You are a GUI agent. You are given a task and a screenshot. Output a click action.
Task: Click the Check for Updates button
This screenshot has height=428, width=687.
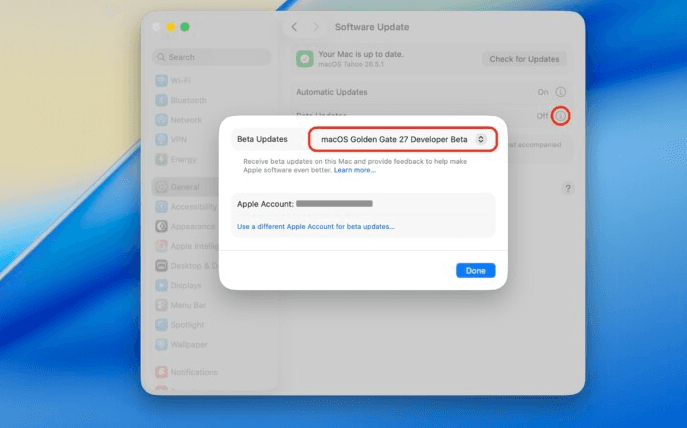[524, 59]
